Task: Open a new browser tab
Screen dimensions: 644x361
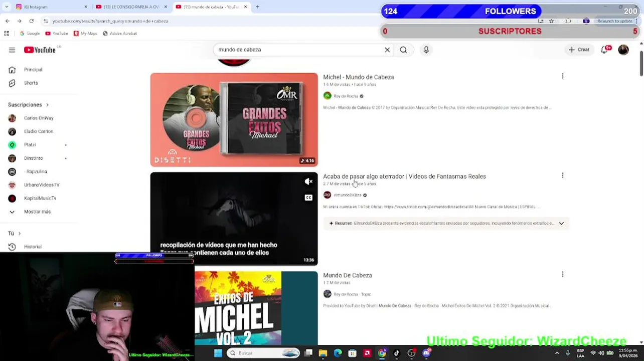Action: pyautogui.click(x=257, y=7)
